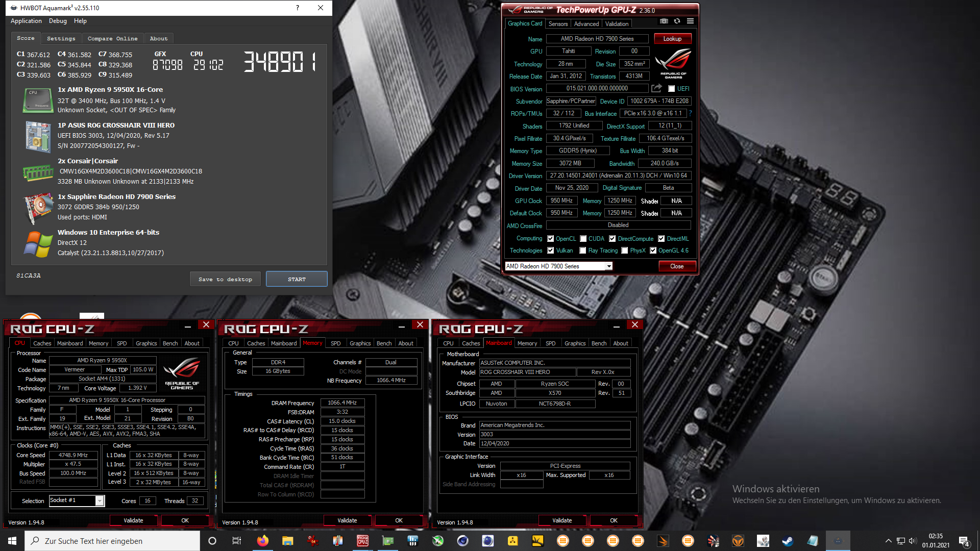The height and width of the screenshot is (551, 980).
Task: Take a GPU-Z screenshot with the camera icon
Action: (x=664, y=21)
